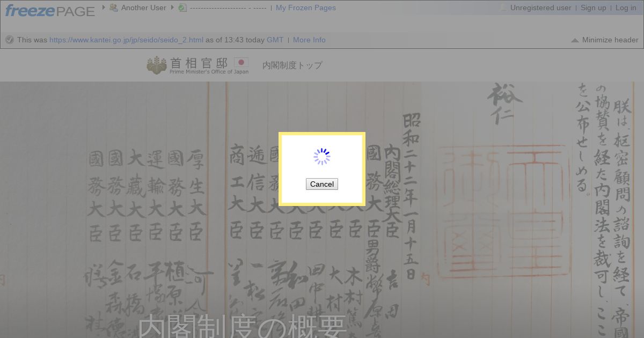The height and width of the screenshot is (338, 644).
Task: Select the Unregistered user avatar icon
Action: click(503, 8)
